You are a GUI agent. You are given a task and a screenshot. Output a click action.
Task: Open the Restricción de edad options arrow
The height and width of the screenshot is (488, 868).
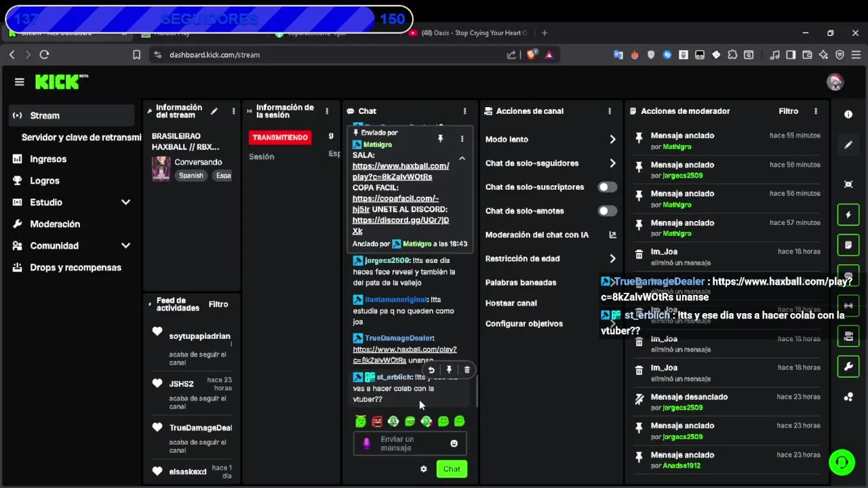612,259
